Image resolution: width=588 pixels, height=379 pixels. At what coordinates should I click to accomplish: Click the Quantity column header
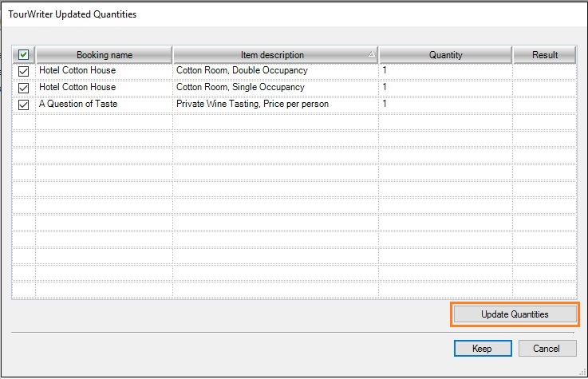click(445, 55)
